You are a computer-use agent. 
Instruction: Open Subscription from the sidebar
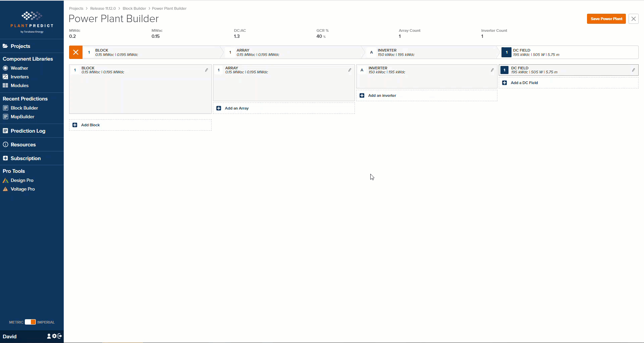point(25,158)
